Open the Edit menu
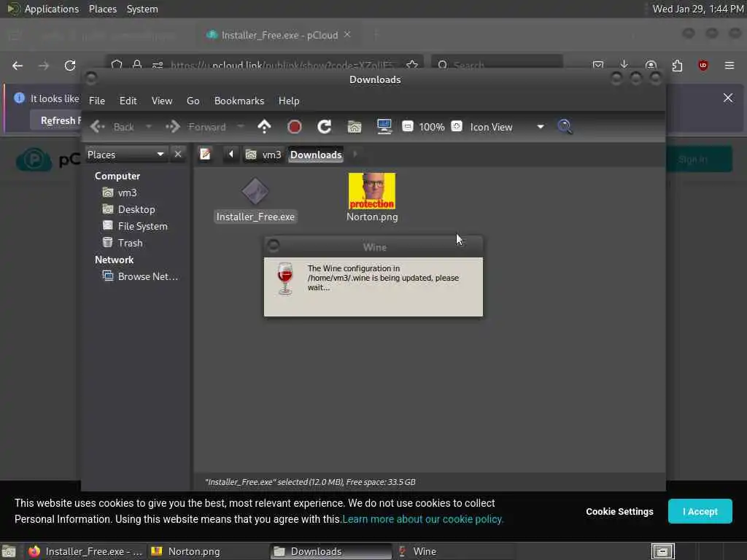The image size is (747, 560). click(128, 101)
